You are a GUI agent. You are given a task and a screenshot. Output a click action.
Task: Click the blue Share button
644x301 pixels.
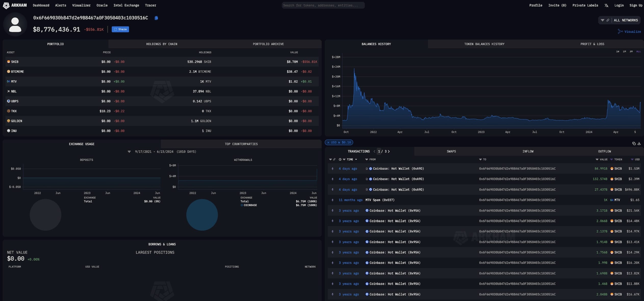pos(120,29)
